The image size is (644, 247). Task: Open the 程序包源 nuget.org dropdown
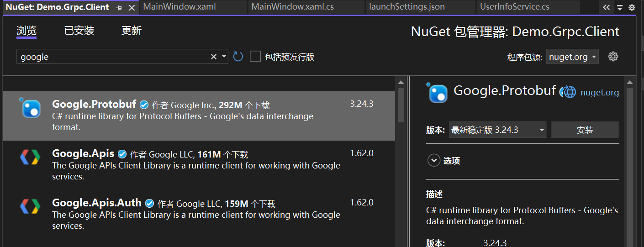[x=572, y=57]
